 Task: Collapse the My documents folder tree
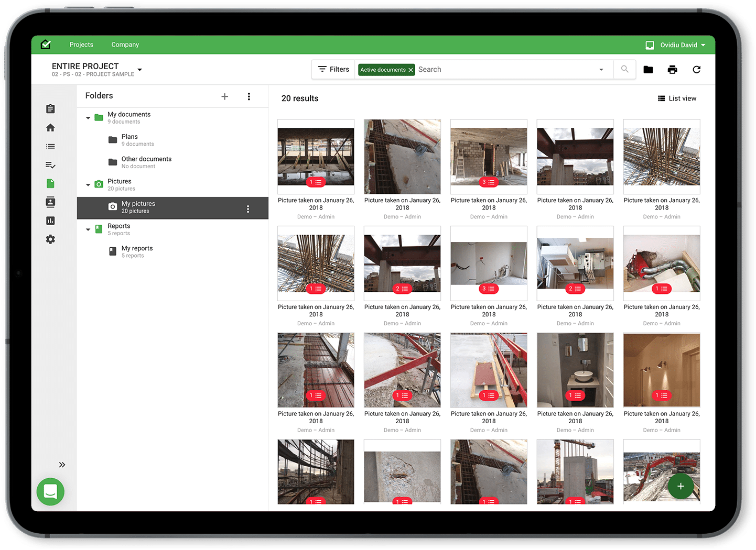click(88, 118)
